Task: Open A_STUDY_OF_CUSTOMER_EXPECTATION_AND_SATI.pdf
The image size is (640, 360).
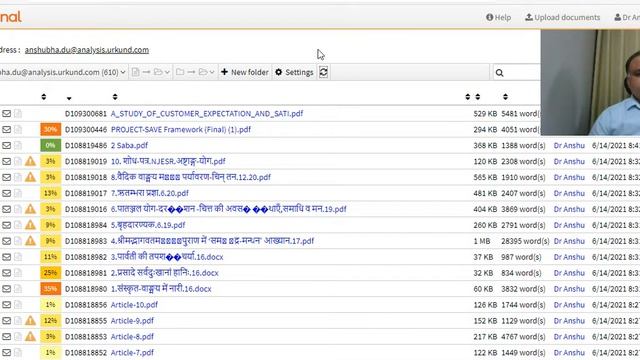Action: coord(207,113)
